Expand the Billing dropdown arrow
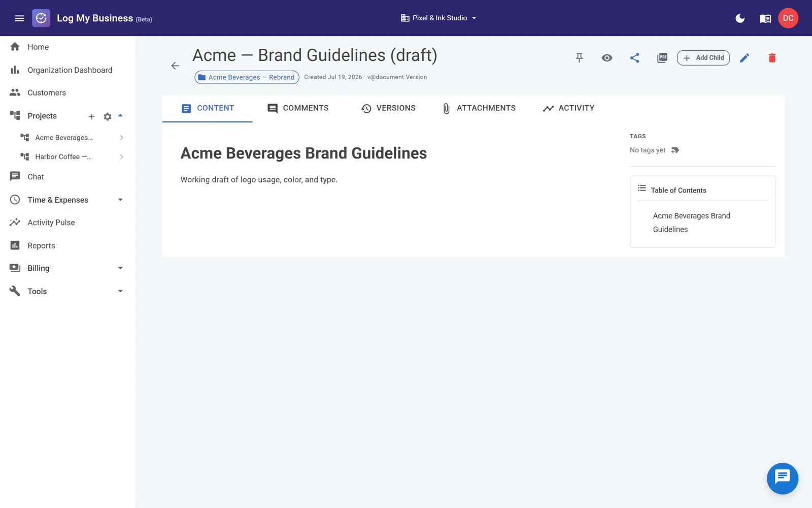Viewport: 812px width, 508px height. coord(120,268)
